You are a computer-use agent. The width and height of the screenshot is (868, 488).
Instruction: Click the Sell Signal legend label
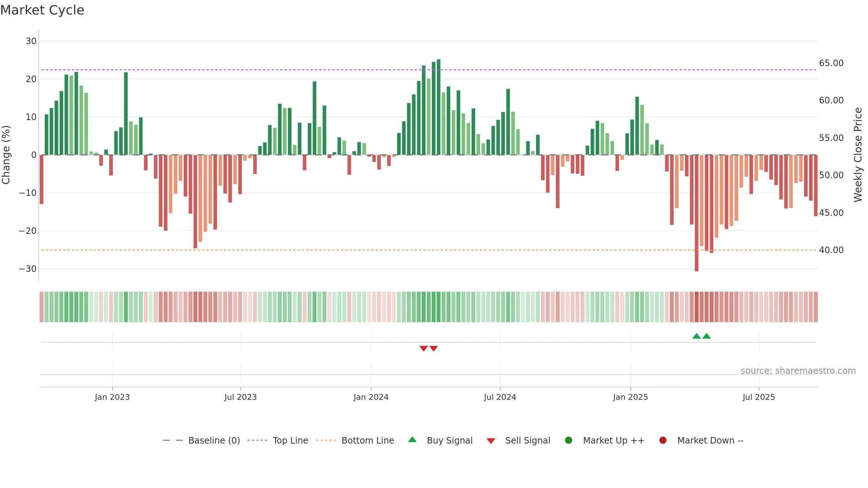click(x=528, y=440)
